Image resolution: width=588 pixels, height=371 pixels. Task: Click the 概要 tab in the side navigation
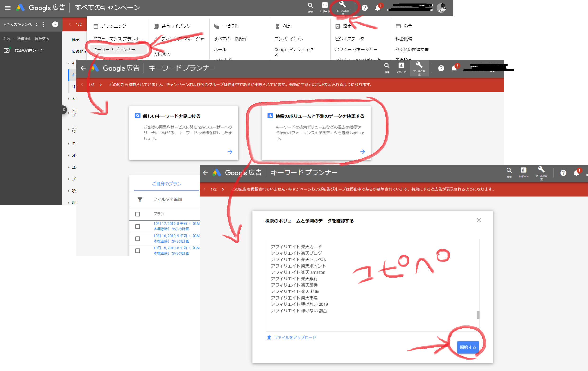[x=75, y=39]
